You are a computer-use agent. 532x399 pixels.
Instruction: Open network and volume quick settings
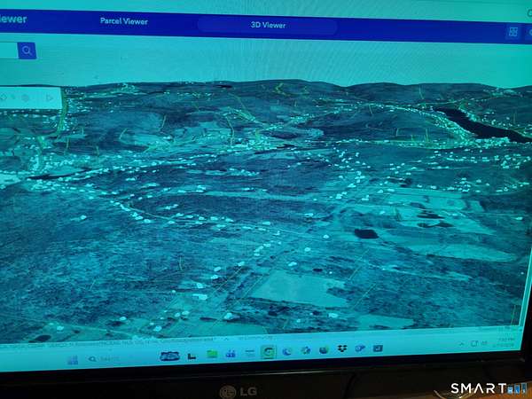479,343
